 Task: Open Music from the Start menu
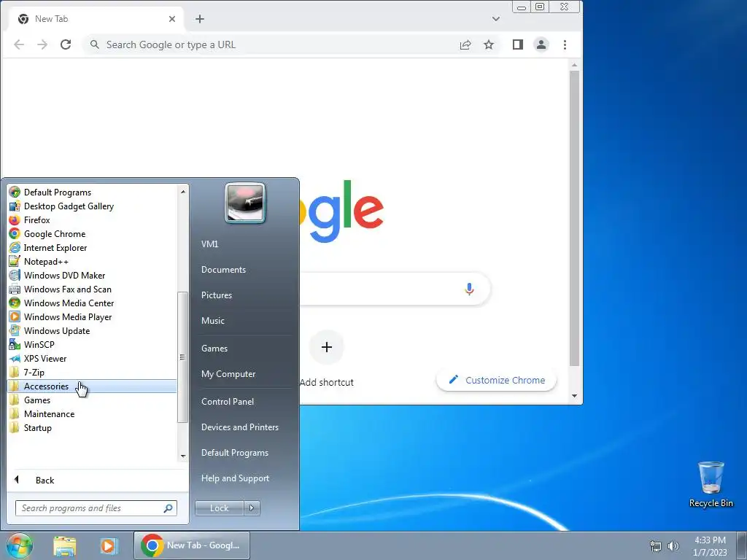(x=212, y=321)
